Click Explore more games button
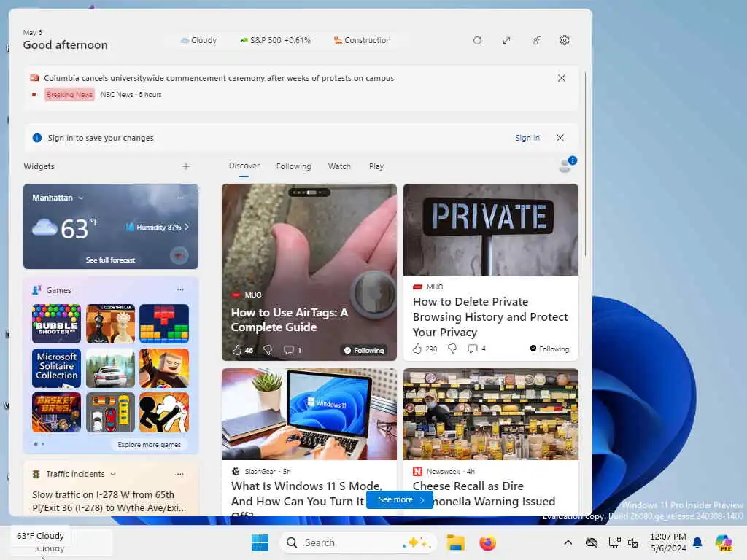 149,444
